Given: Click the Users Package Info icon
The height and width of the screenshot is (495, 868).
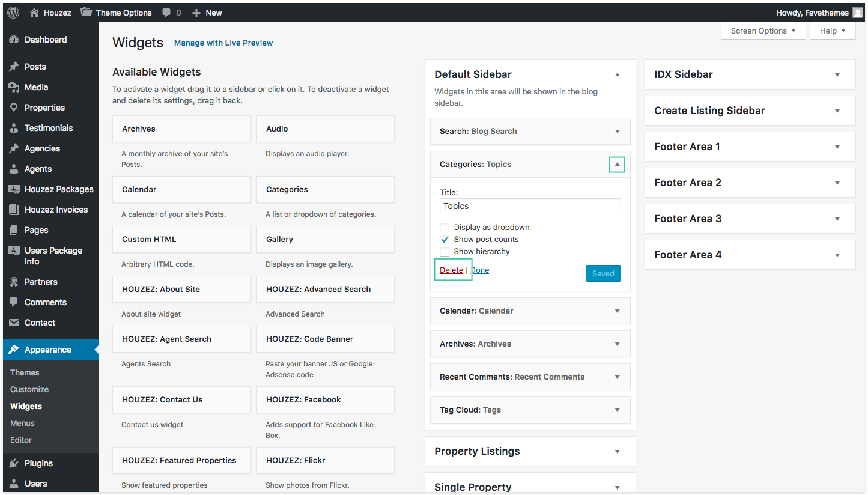Looking at the screenshot, I should 14,251.
